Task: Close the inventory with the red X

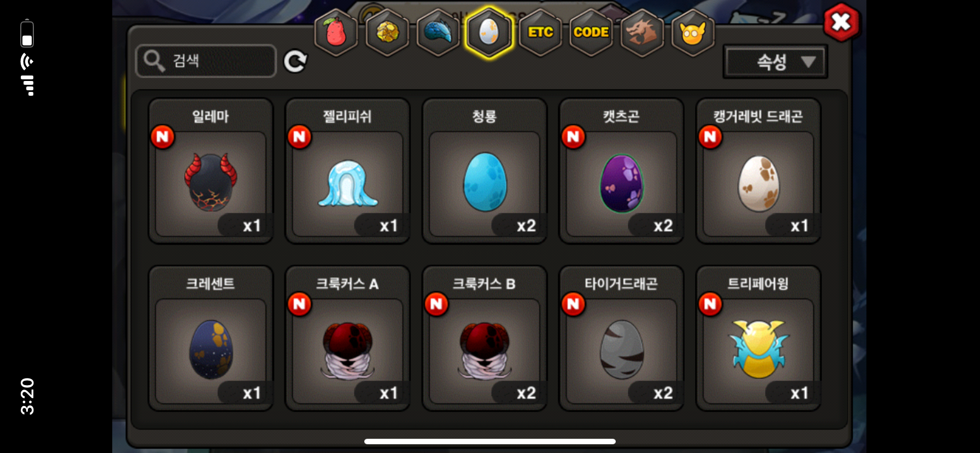Action: [842, 22]
